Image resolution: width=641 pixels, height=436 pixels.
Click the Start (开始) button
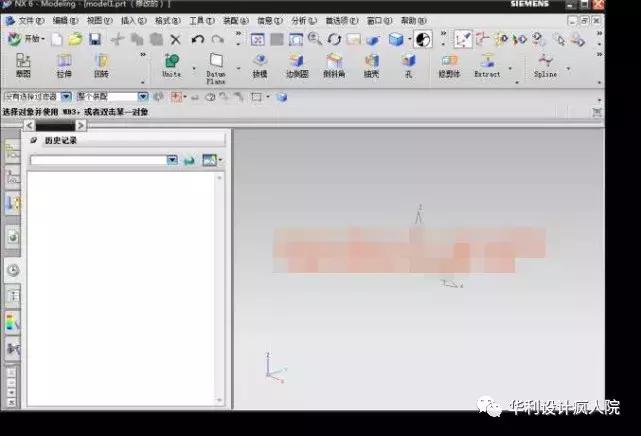pos(28,39)
